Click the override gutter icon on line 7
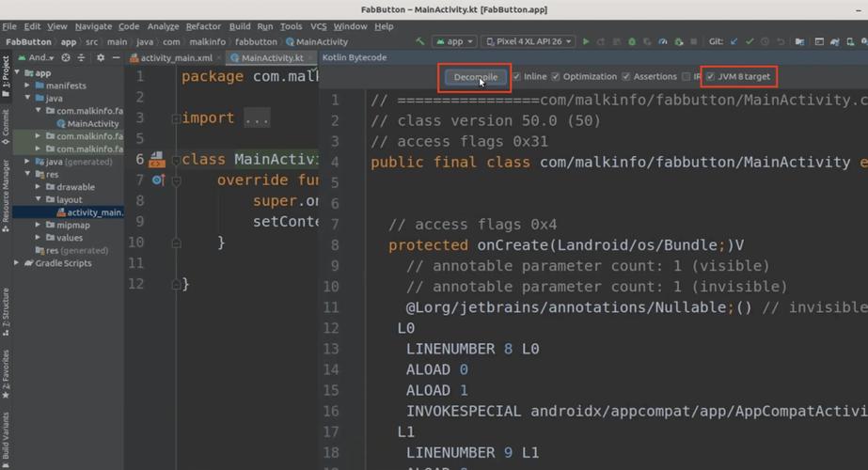Screen dimensions: 868x470 point(157,180)
